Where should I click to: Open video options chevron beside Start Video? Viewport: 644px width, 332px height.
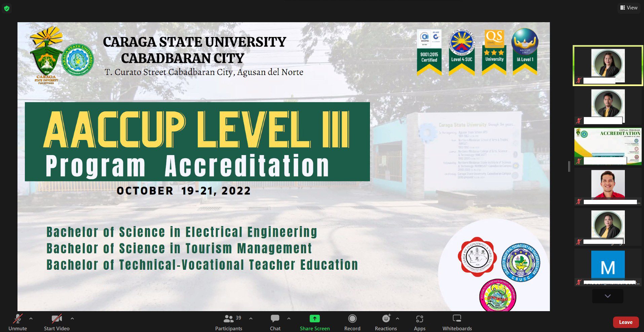click(x=72, y=319)
